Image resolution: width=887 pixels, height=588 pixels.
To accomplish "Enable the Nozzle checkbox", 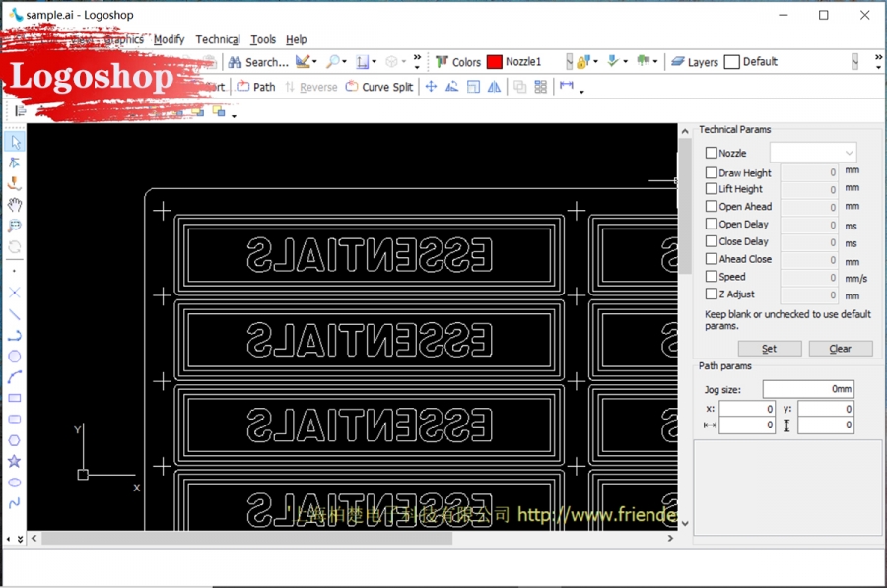I will point(711,153).
